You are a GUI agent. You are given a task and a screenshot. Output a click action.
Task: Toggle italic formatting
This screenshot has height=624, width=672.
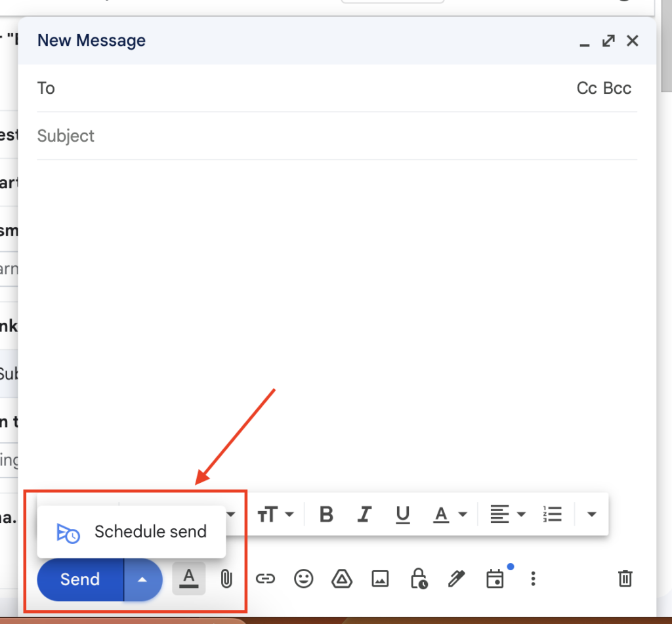[365, 515]
